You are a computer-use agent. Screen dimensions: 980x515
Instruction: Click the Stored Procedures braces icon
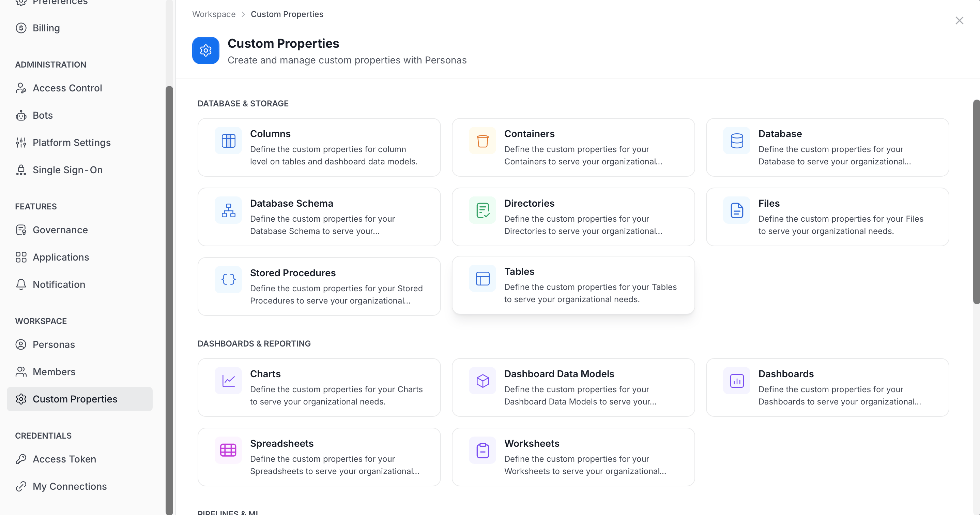pyautogui.click(x=228, y=280)
